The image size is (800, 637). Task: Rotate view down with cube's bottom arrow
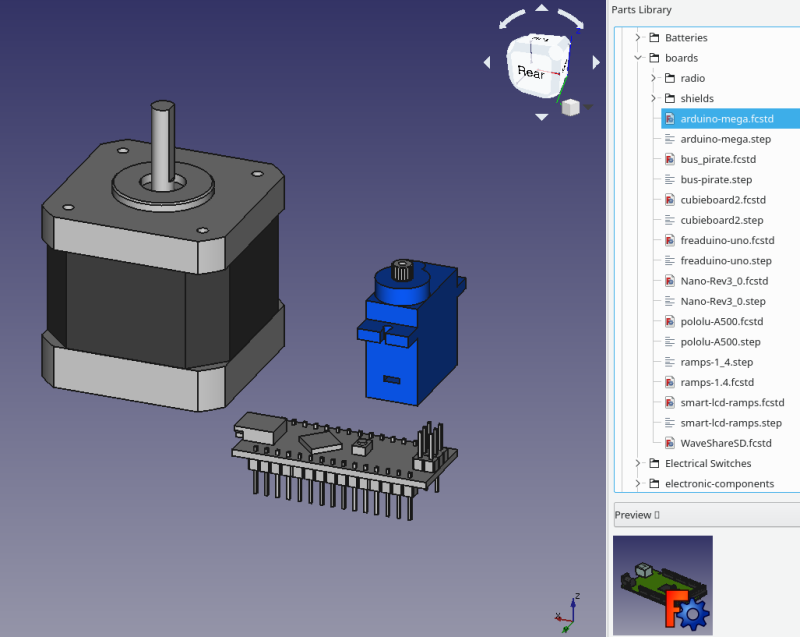(541, 117)
